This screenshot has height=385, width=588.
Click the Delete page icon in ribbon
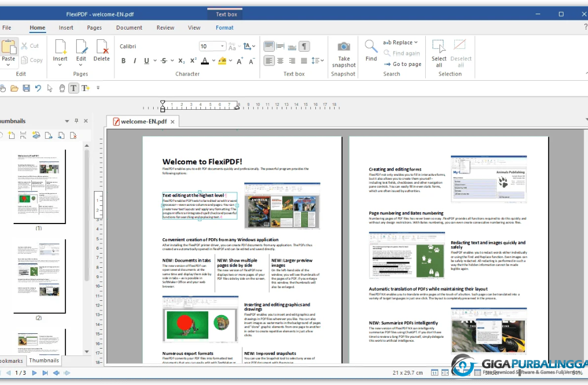point(102,47)
